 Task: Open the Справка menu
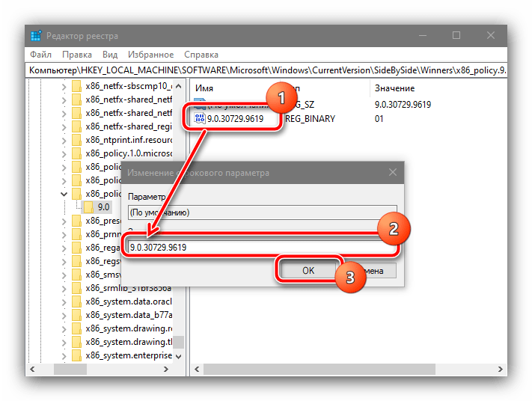(201, 55)
